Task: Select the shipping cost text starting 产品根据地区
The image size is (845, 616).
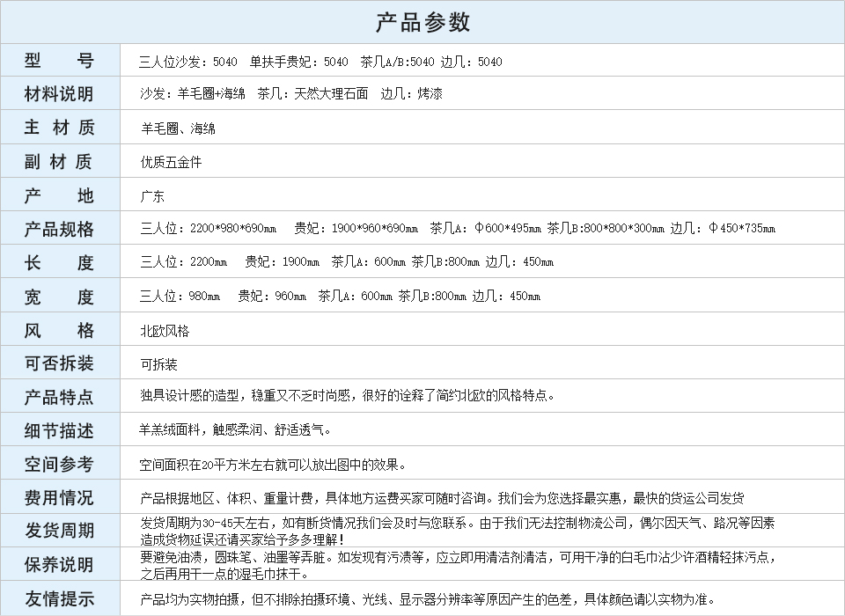Action: click(442, 498)
